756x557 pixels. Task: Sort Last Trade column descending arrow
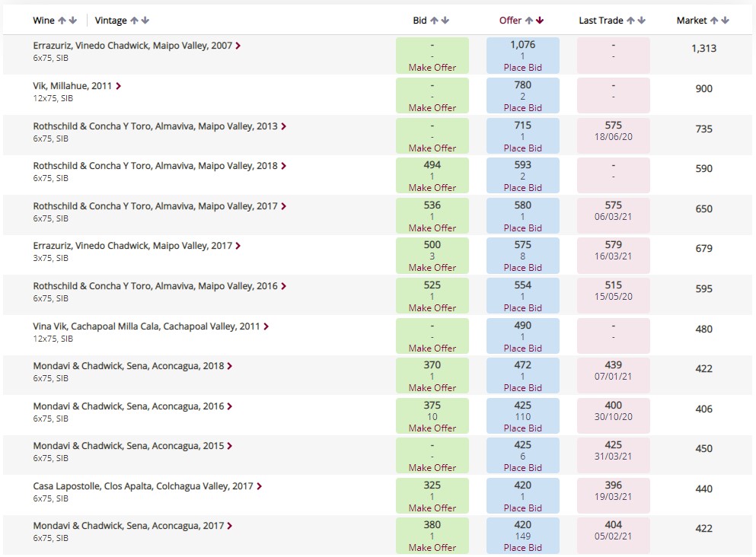point(641,21)
